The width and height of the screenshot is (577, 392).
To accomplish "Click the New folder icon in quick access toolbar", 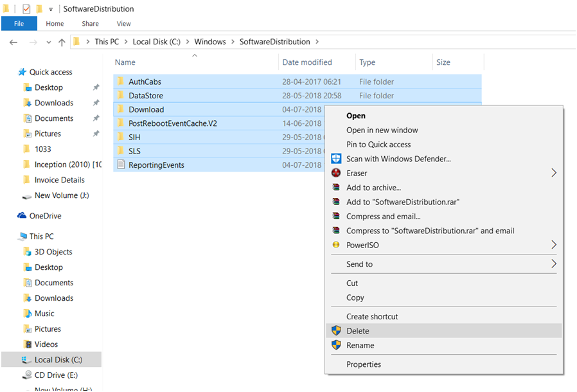I will tap(39, 8).
